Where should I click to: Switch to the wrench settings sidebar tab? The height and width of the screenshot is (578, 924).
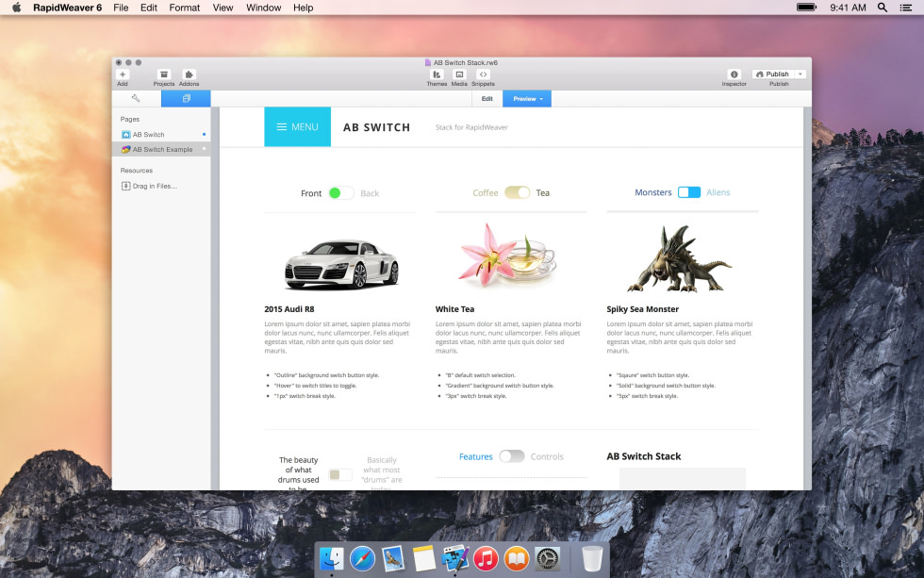click(136, 98)
